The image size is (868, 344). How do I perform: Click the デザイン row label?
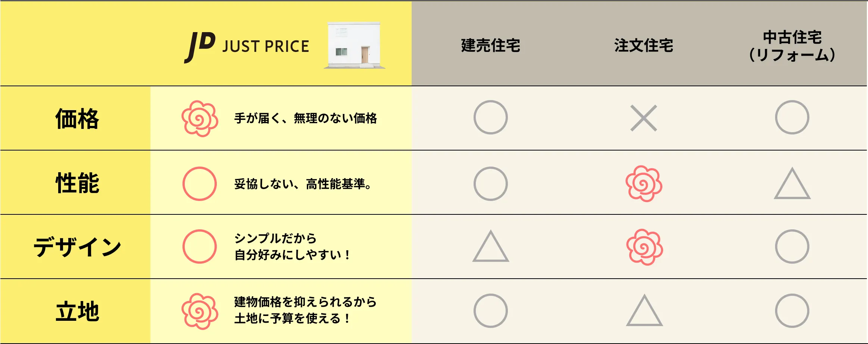tap(77, 247)
